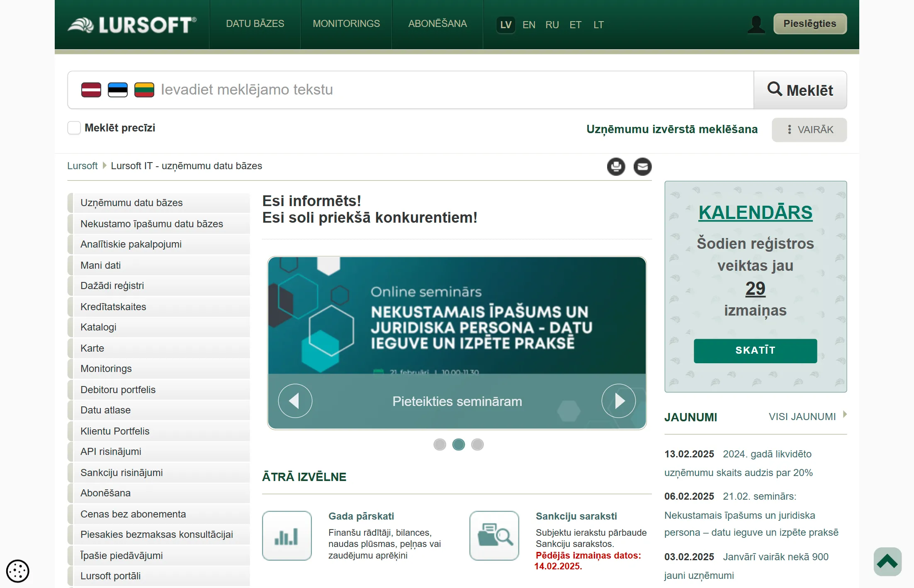Image resolution: width=914 pixels, height=588 pixels.
Task: Open the DATU BĀZES menu
Action: click(255, 24)
